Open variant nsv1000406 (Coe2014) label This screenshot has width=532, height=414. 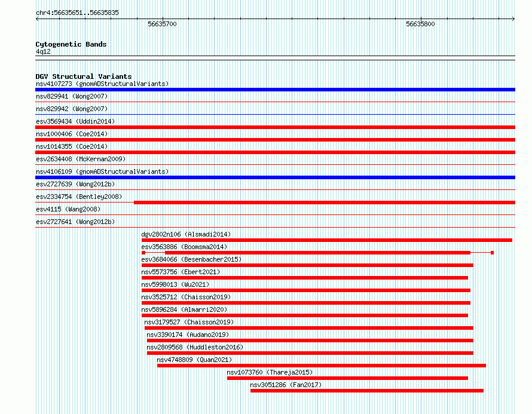pos(72,134)
